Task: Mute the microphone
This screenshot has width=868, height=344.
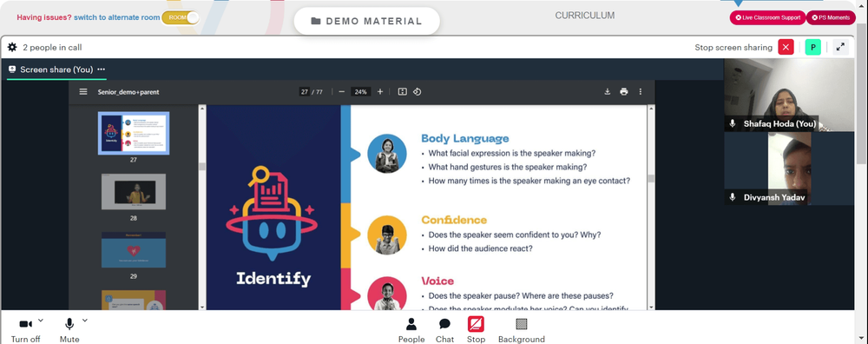Action: coord(69,331)
